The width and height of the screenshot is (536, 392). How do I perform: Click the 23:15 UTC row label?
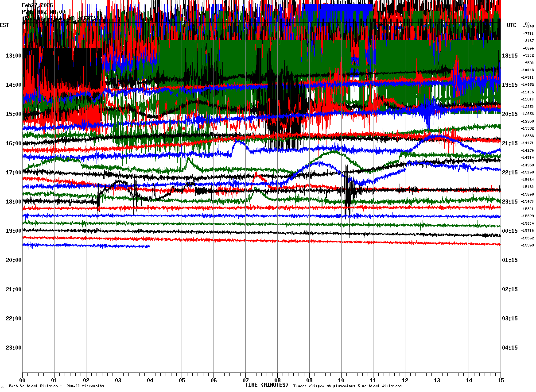tap(510, 202)
